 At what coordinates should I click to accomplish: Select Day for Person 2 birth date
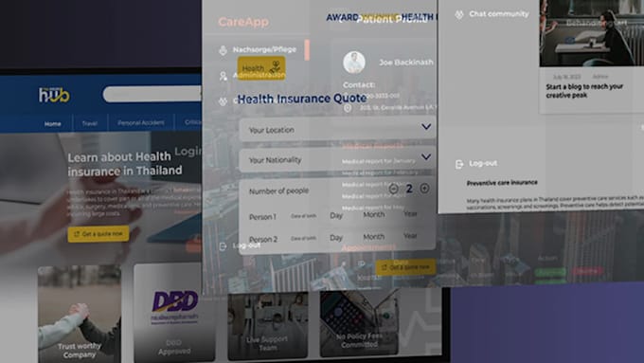pos(336,238)
